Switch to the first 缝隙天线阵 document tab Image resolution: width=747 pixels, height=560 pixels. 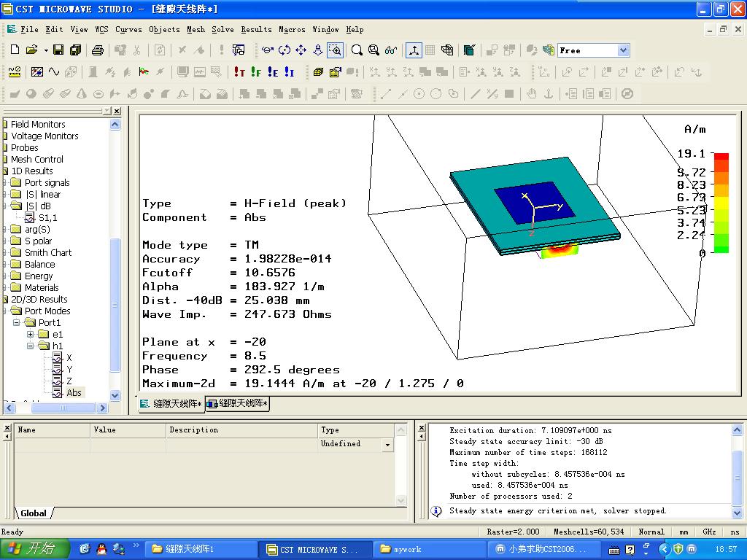click(171, 404)
